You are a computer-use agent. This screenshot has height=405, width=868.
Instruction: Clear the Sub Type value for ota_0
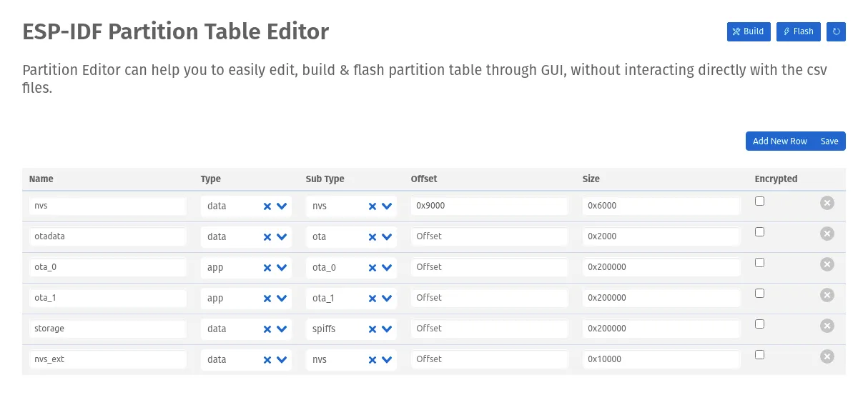coord(373,268)
